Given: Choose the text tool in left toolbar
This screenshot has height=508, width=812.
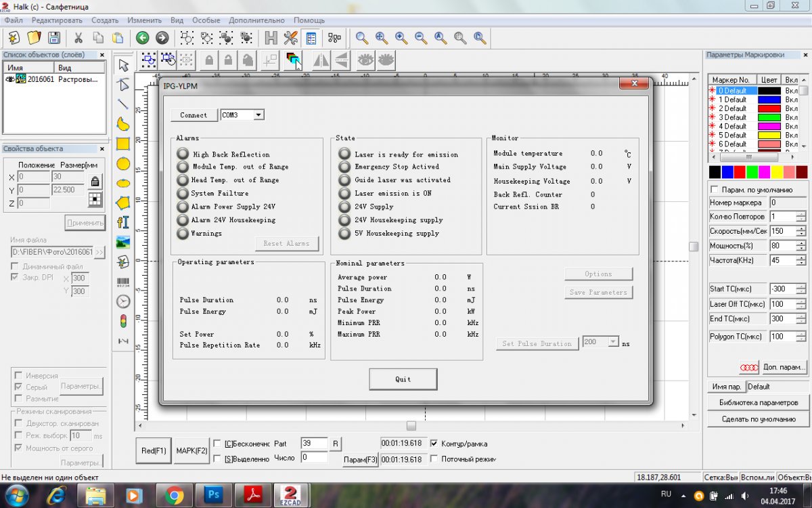Looking at the screenshot, I should (x=122, y=222).
